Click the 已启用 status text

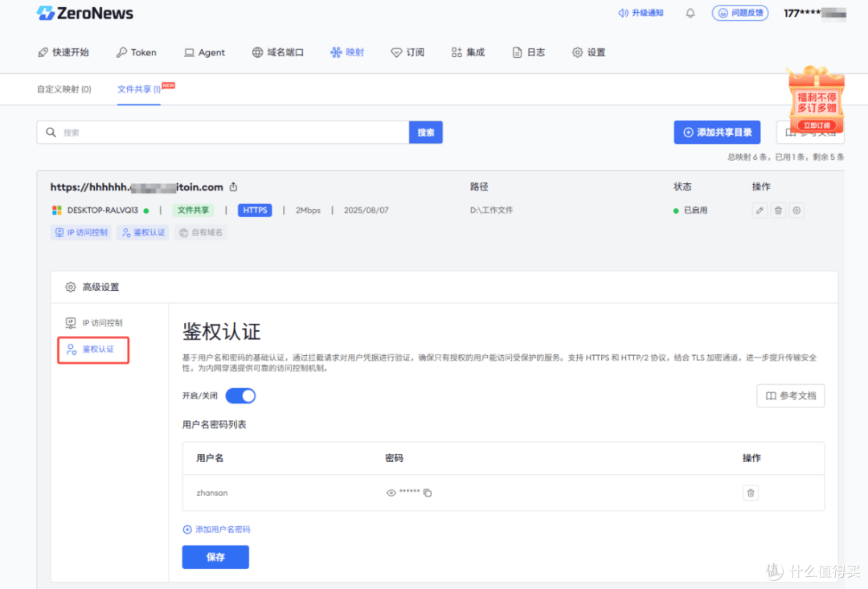(x=695, y=211)
